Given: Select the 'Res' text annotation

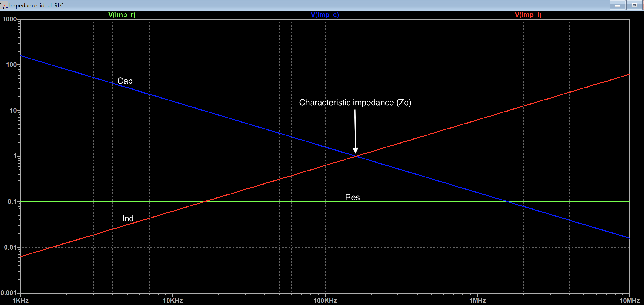Looking at the screenshot, I should point(352,197).
